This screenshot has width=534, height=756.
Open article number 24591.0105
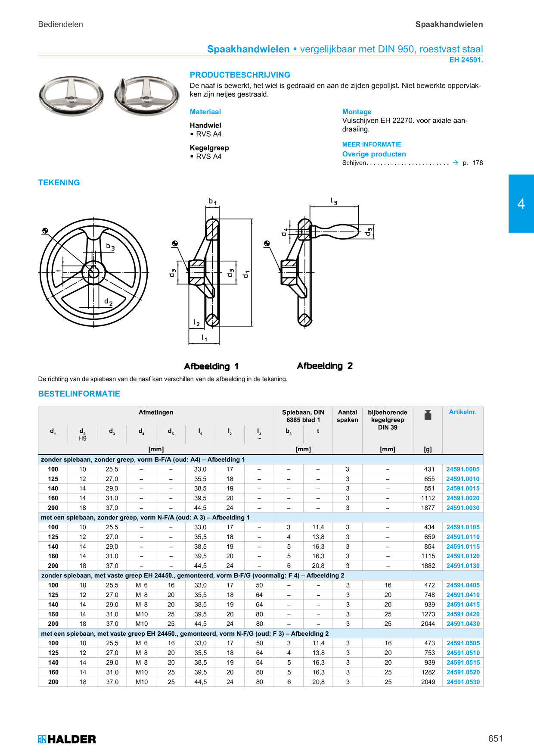click(463, 527)
